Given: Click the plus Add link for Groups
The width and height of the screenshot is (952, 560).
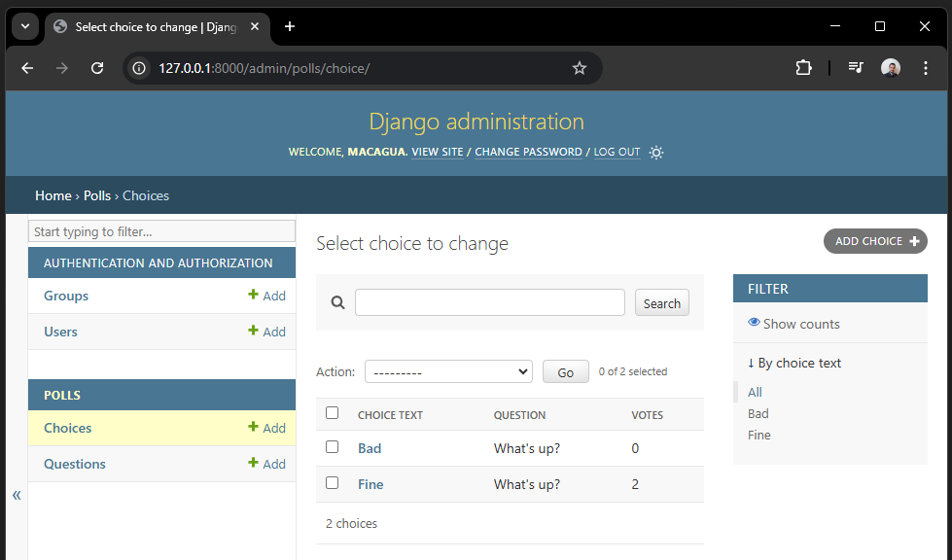Looking at the screenshot, I should (266, 296).
